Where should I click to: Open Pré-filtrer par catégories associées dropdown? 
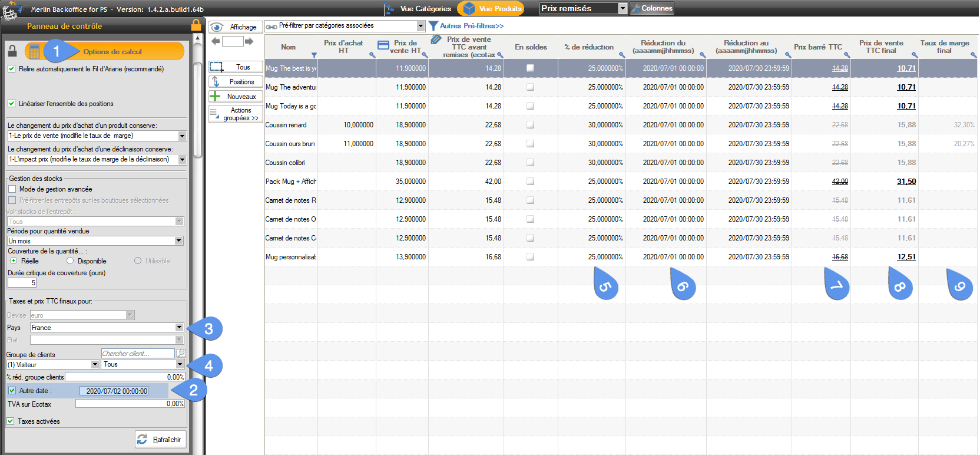point(421,26)
